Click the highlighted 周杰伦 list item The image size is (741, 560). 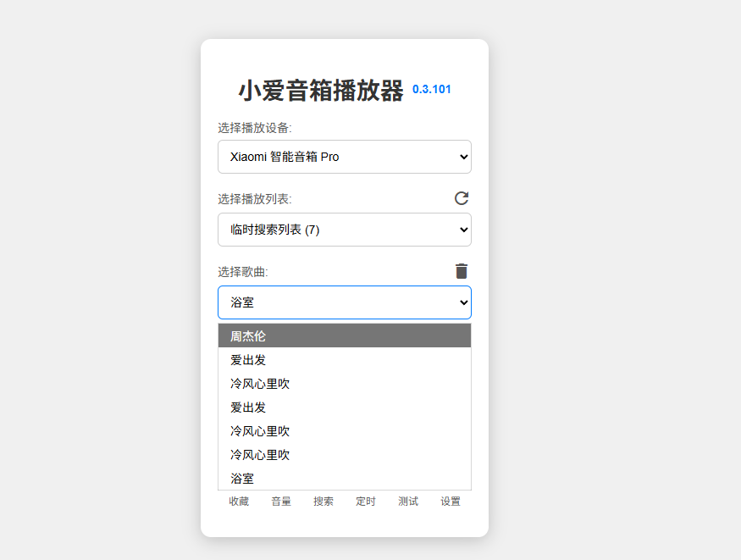coord(344,336)
